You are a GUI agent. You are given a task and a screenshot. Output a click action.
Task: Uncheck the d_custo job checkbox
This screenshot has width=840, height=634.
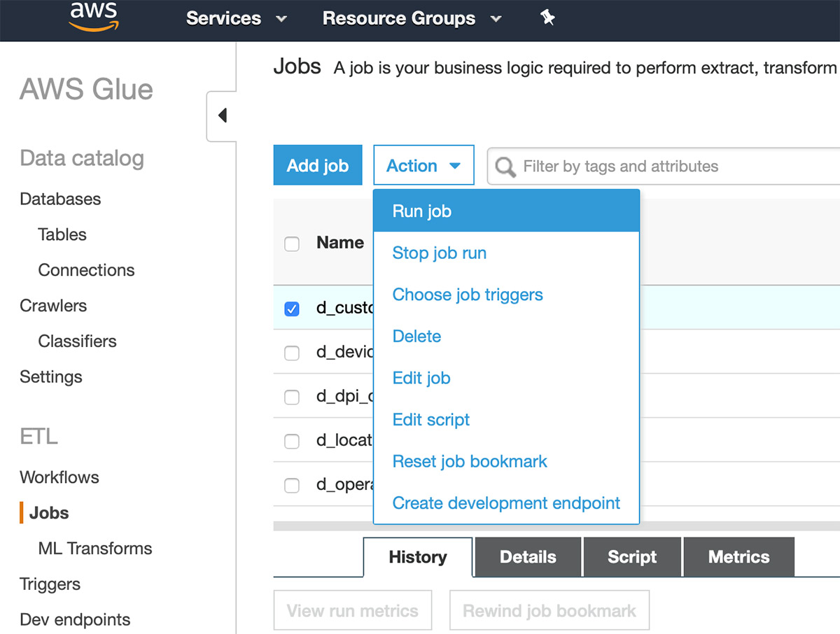(x=292, y=309)
